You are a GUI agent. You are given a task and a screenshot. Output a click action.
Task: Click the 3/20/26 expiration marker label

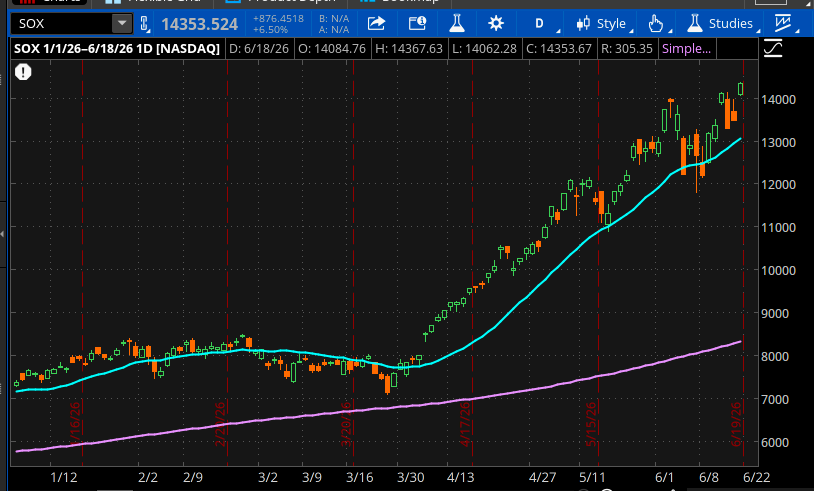coord(346,424)
